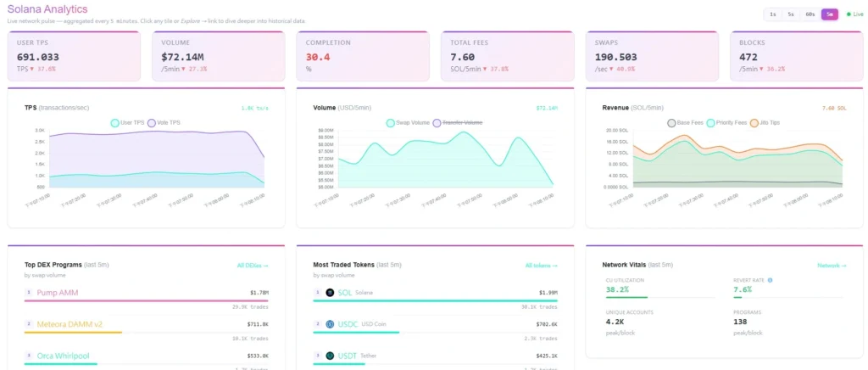
Task: Click the green Live status indicator
Action: [855, 14]
